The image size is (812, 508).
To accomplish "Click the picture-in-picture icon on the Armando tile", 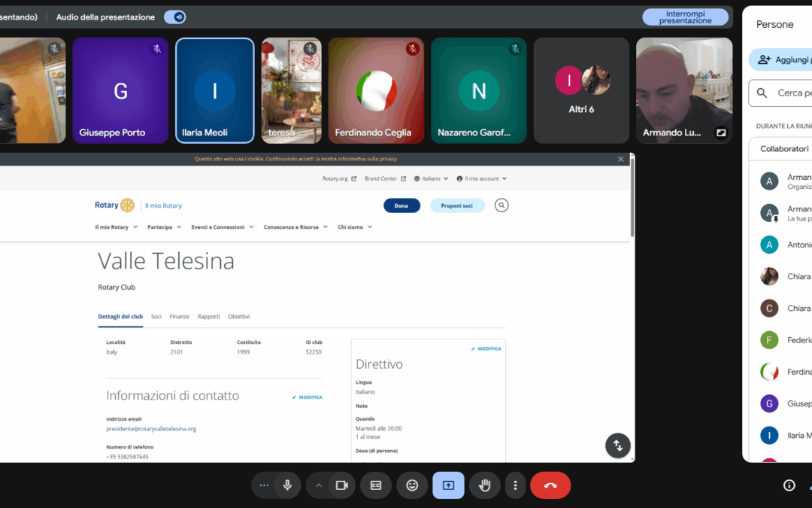I will [721, 132].
